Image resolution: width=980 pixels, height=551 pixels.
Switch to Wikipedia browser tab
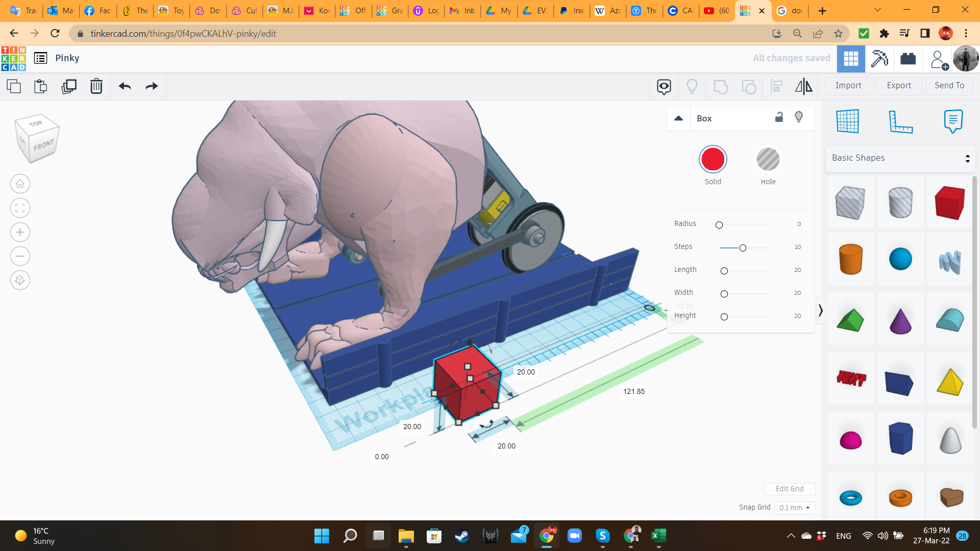point(607,11)
